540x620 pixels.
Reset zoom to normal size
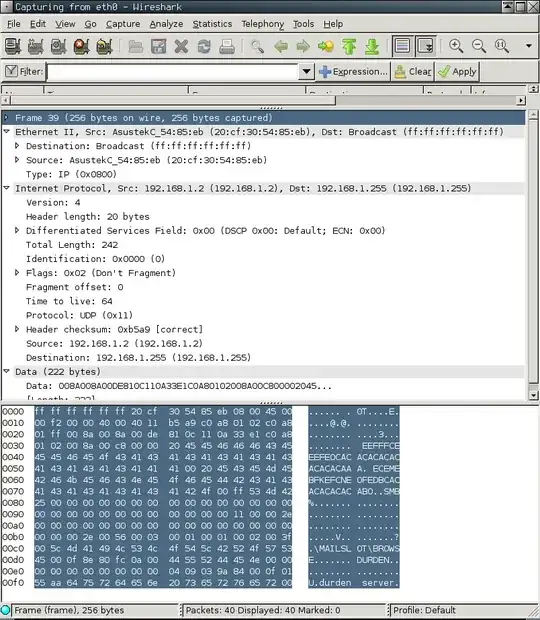click(x=502, y=46)
